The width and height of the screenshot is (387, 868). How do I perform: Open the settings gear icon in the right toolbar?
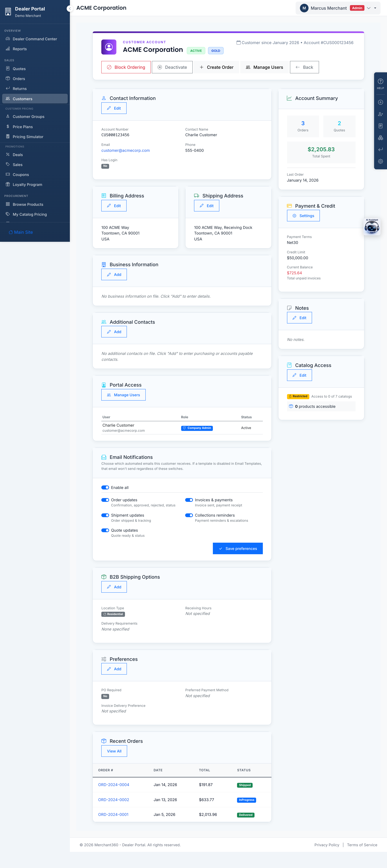(380, 161)
